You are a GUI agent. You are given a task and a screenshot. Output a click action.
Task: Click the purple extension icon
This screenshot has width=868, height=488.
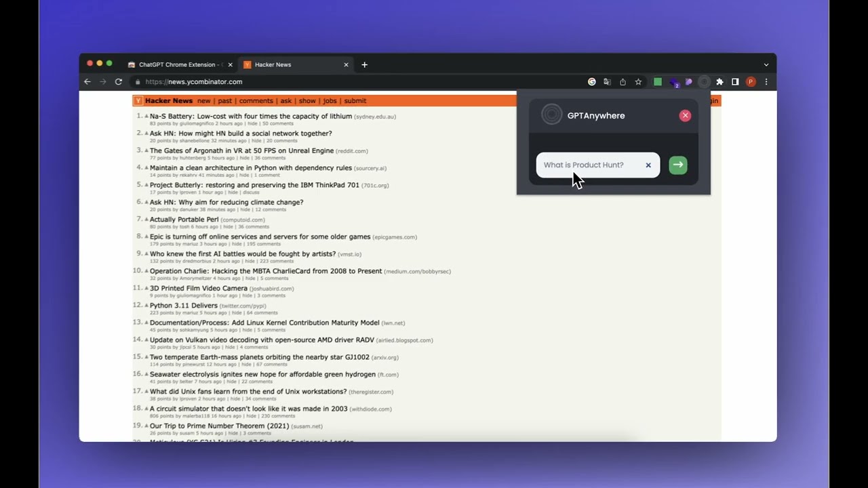tap(688, 82)
